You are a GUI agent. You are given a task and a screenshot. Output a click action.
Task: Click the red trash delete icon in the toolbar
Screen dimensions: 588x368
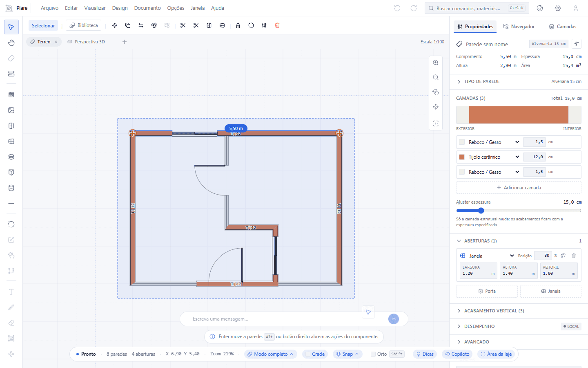pyautogui.click(x=277, y=25)
